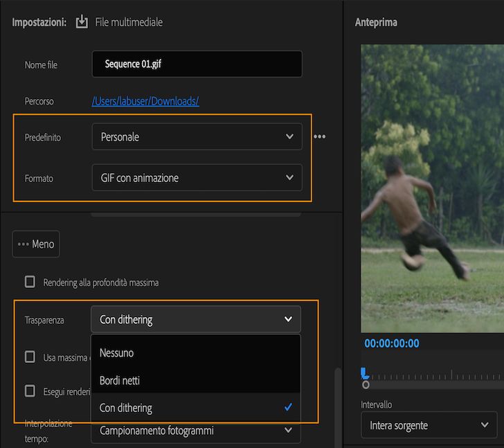Open the /Users/labuser/Downloads/ path link
Image resolution: width=504 pixels, height=448 pixels.
[x=145, y=101]
